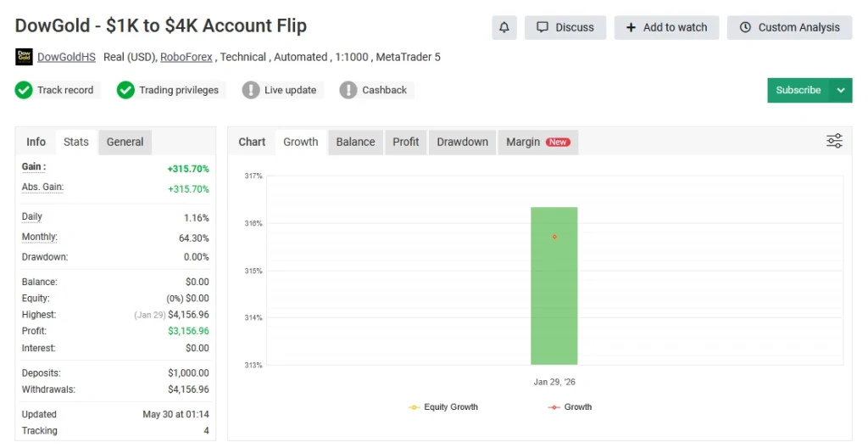Click the Updated May 30 at 01:14 value
This screenshot has width=868, height=448.
coord(176,414)
